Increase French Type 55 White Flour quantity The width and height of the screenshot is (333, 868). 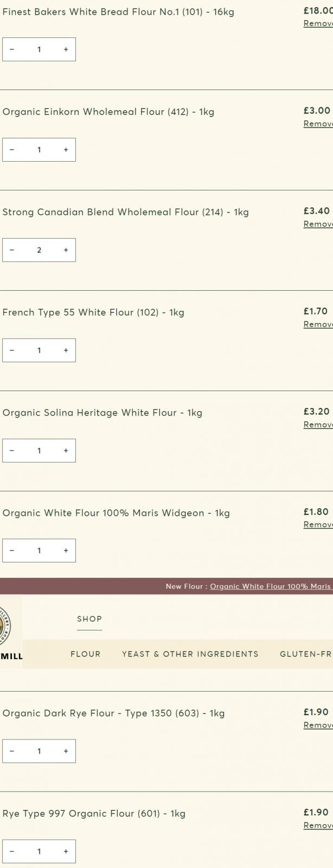click(66, 350)
